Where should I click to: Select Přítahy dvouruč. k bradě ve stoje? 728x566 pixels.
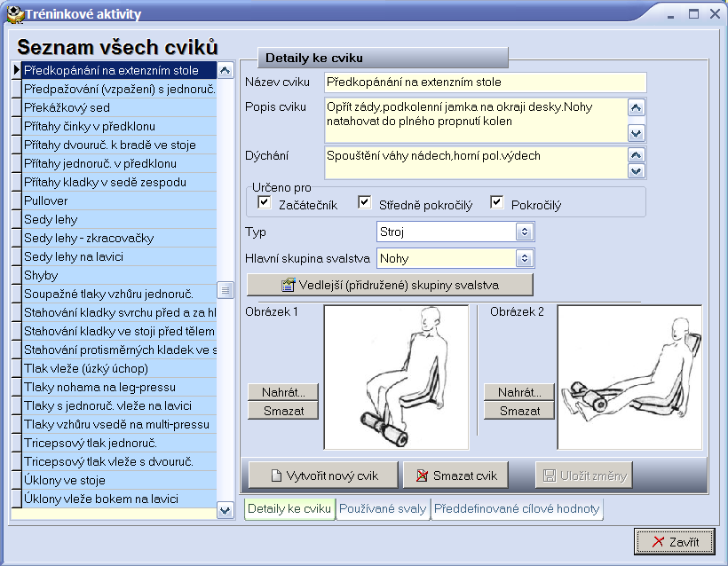click(119, 145)
